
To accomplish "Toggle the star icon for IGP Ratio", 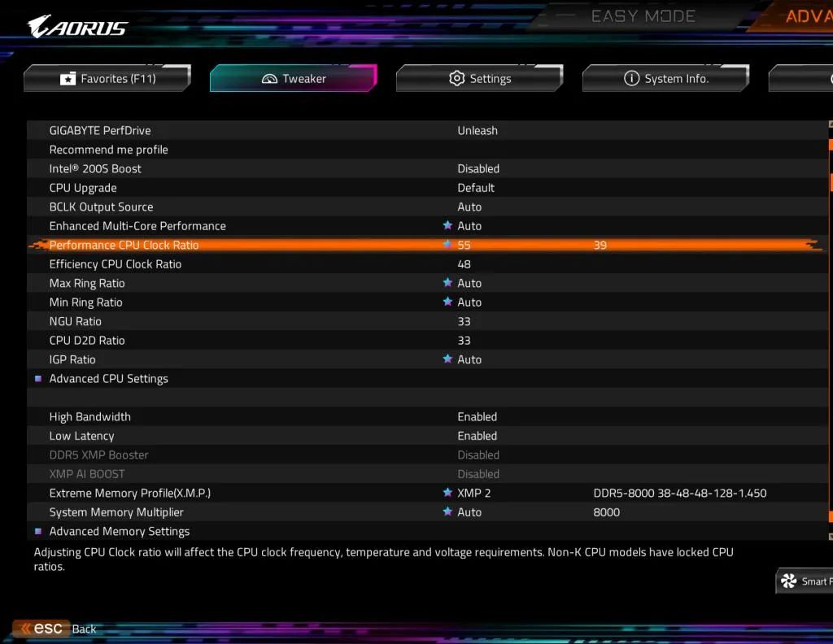I will [x=447, y=359].
